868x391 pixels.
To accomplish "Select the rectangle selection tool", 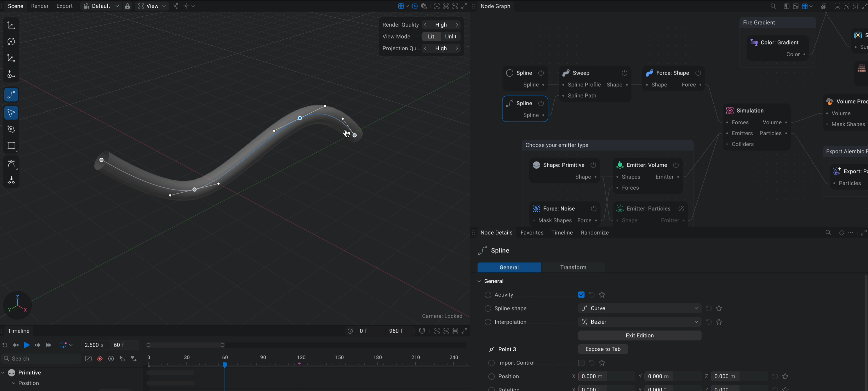I will (11, 146).
